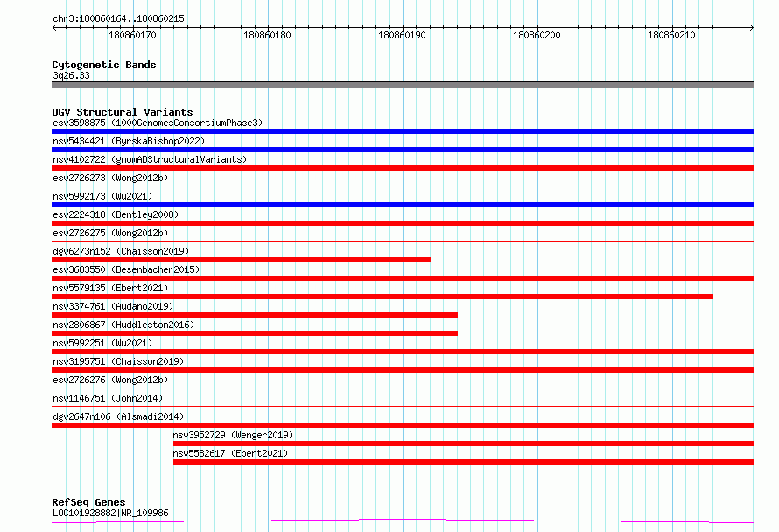The height and width of the screenshot is (532, 779).
Task: Open the nsv3195751 Chaisson2019 variant label
Action: point(118,361)
